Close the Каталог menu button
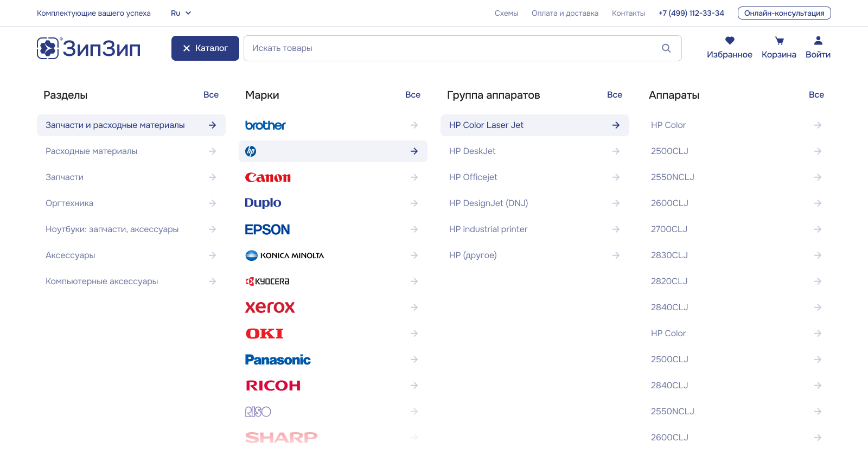868x455 pixels. pyautogui.click(x=205, y=48)
